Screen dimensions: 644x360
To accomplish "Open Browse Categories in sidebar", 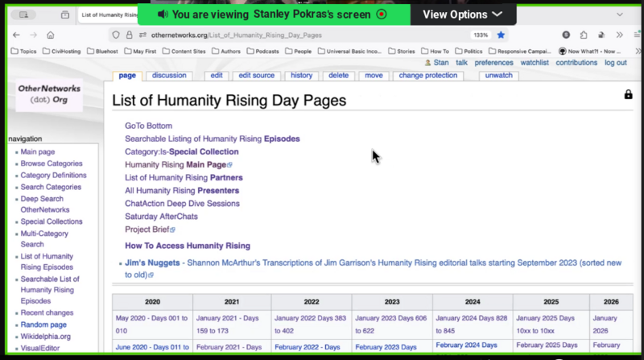I will point(52,163).
